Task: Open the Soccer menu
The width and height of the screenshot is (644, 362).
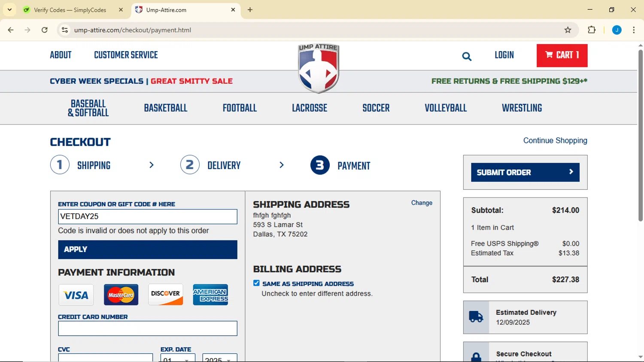Action: [x=376, y=108]
